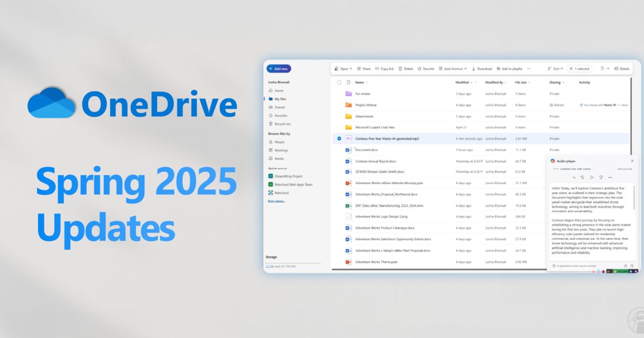Open the Details pane
This screenshot has width=644, height=338.
tap(622, 69)
